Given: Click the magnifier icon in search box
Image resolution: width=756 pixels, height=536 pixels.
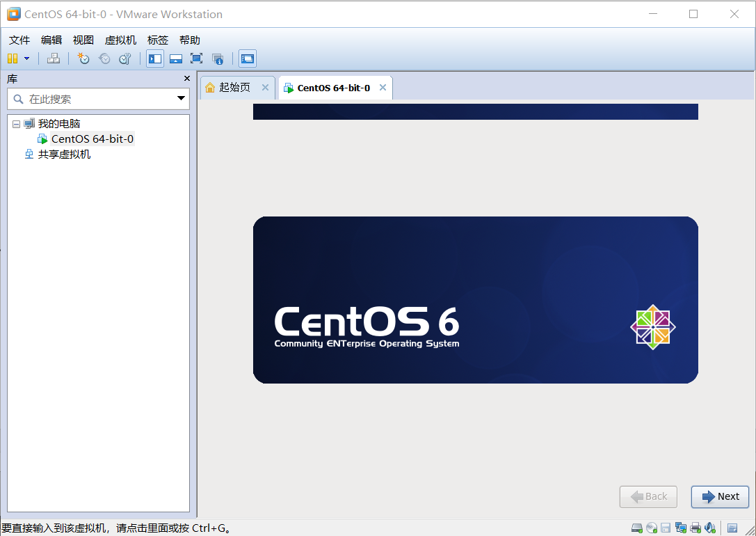Looking at the screenshot, I should (18, 99).
